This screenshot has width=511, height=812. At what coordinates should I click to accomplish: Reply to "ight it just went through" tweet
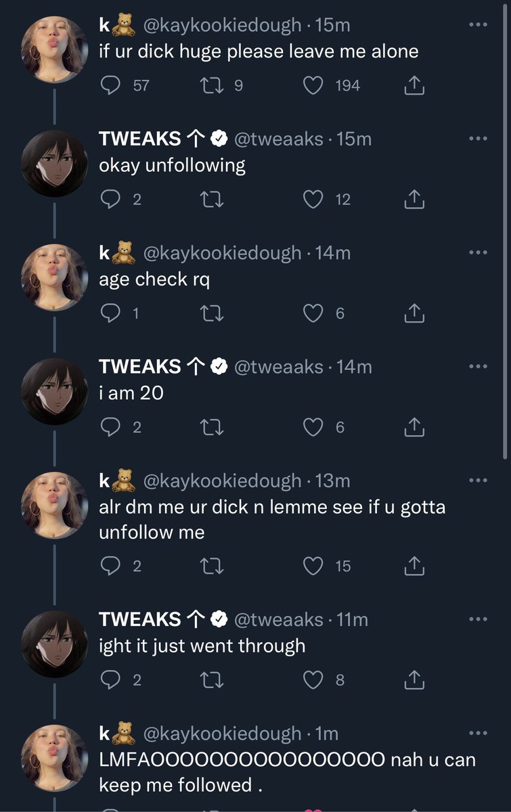coord(110,680)
